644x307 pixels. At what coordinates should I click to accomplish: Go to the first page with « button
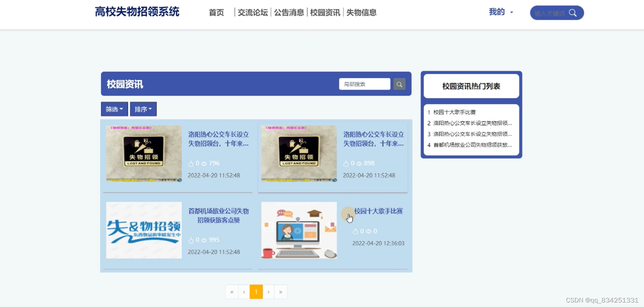coord(232,292)
